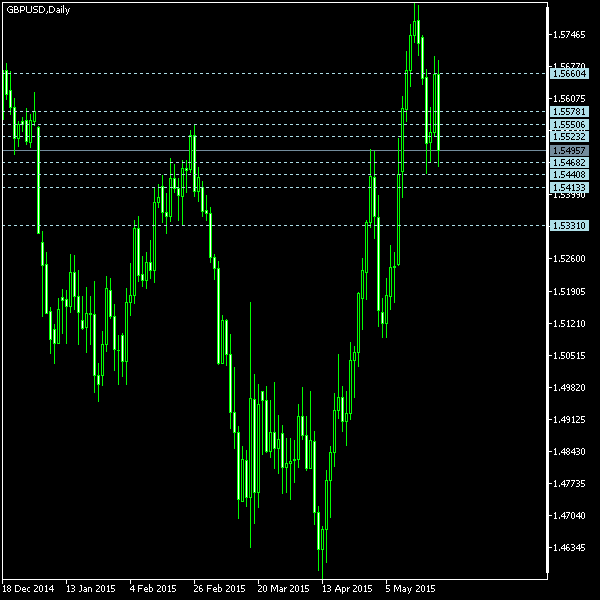Click the 1.49820 price scale value
The width and height of the screenshot is (600, 600).
click(569, 388)
